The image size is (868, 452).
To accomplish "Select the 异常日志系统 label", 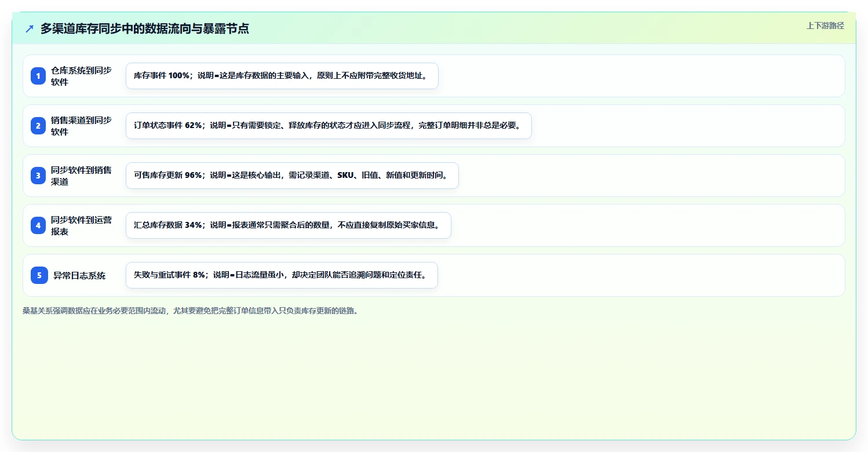I will coord(79,275).
